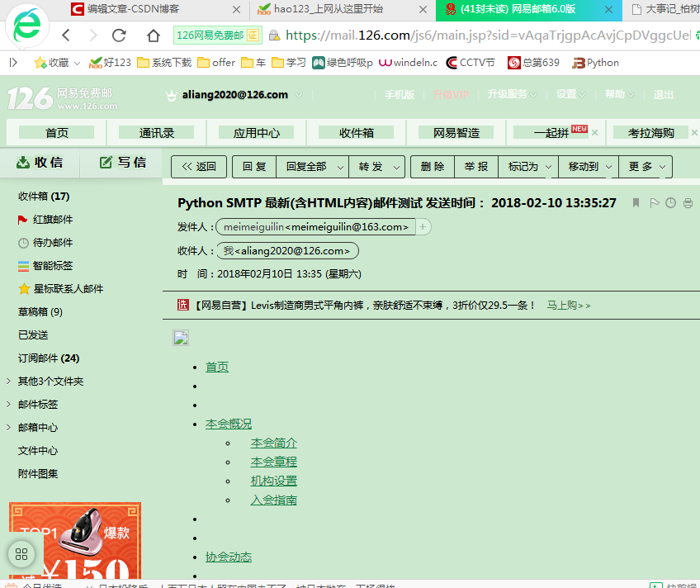The image size is (700, 588).
Task: Close the 一起拼 tab
Action: 594,133
